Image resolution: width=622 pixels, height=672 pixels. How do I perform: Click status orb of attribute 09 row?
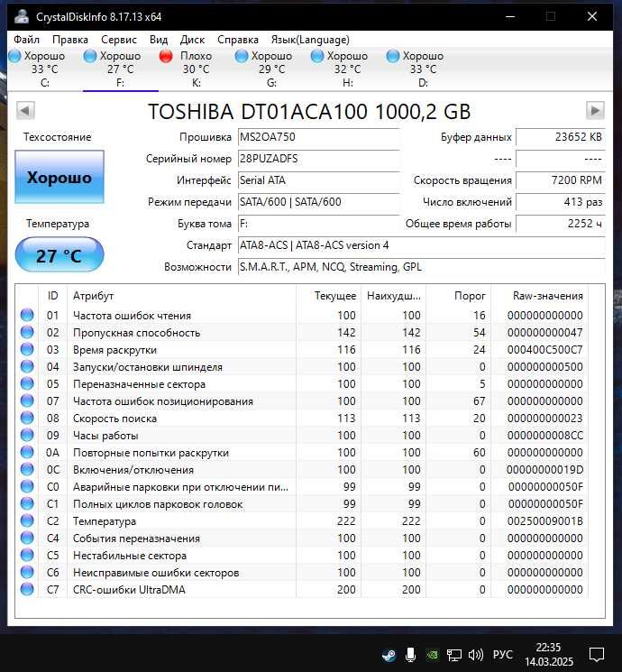tap(27, 435)
